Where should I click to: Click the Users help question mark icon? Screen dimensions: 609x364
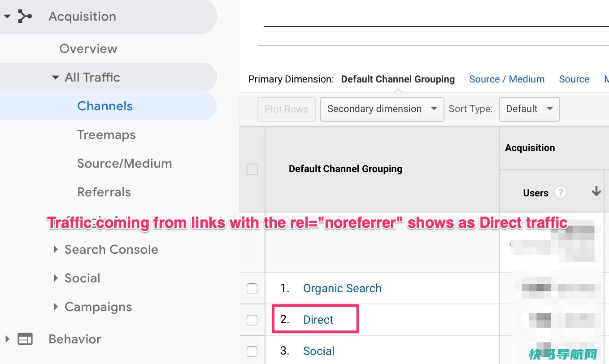click(560, 193)
